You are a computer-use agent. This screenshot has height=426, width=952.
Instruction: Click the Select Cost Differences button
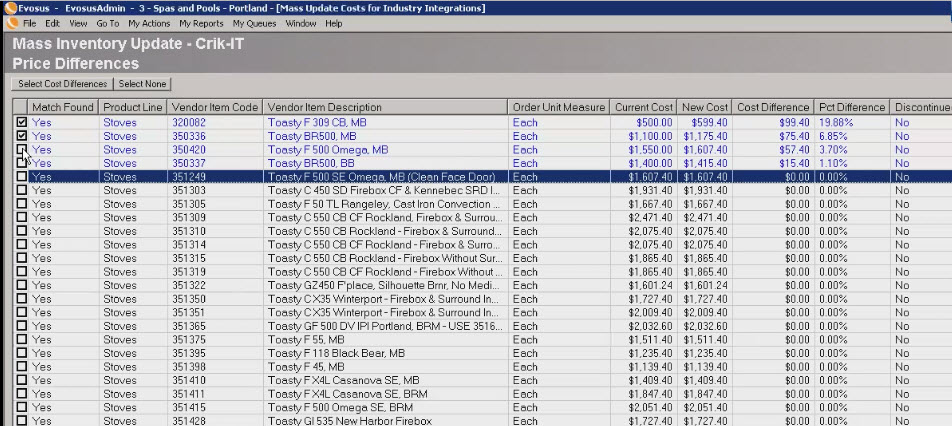point(63,84)
